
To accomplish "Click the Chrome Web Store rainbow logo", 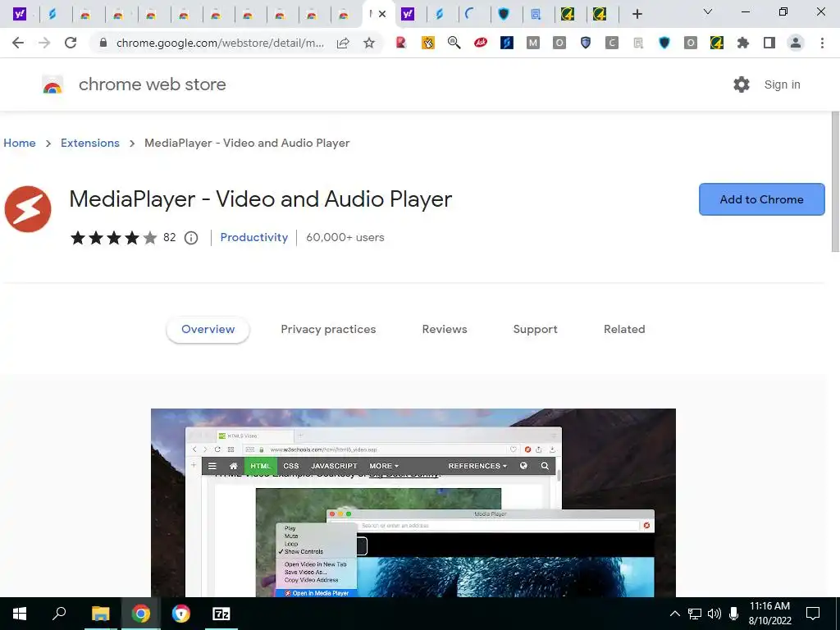I will click(52, 84).
